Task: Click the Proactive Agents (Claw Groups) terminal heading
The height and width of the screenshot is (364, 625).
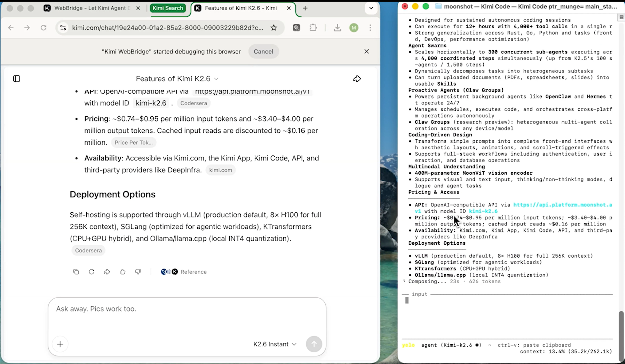Action: pyautogui.click(x=456, y=90)
